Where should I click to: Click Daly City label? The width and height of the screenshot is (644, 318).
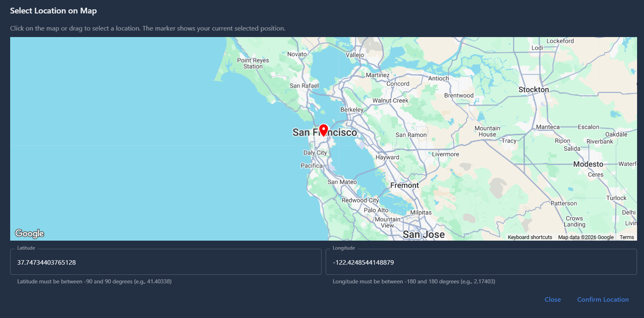click(x=315, y=153)
